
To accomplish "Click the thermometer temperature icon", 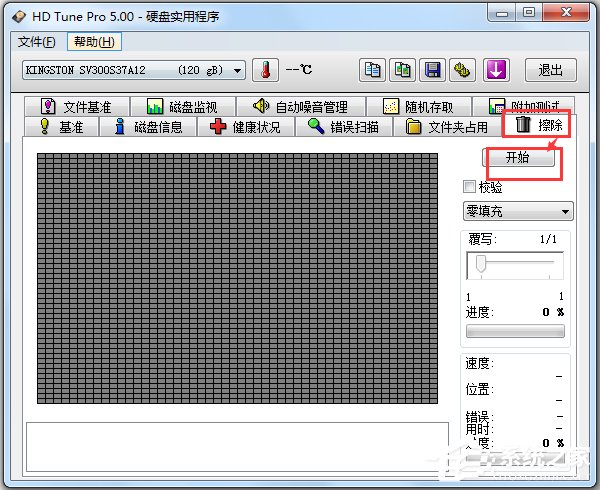I will click(x=265, y=70).
